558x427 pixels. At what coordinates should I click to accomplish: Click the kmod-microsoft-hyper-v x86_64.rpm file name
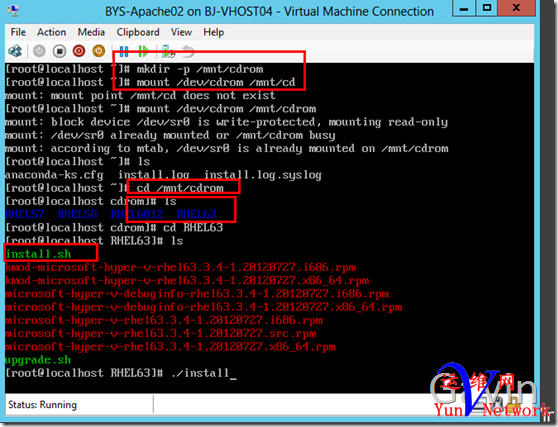click(x=187, y=281)
